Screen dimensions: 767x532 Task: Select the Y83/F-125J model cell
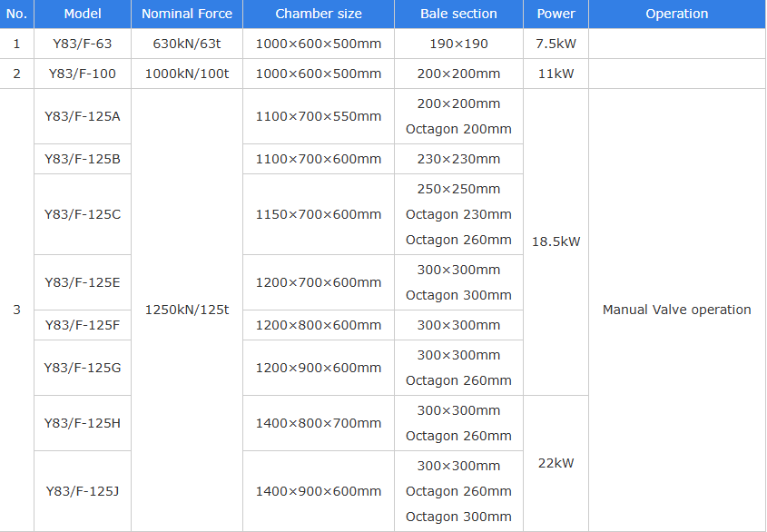tap(83, 491)
